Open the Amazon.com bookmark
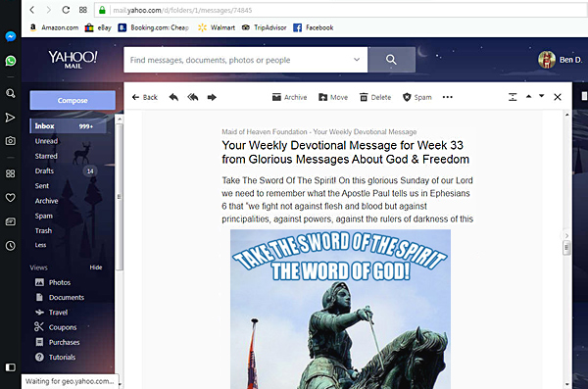The image size is (588, 389). point(54,27)
